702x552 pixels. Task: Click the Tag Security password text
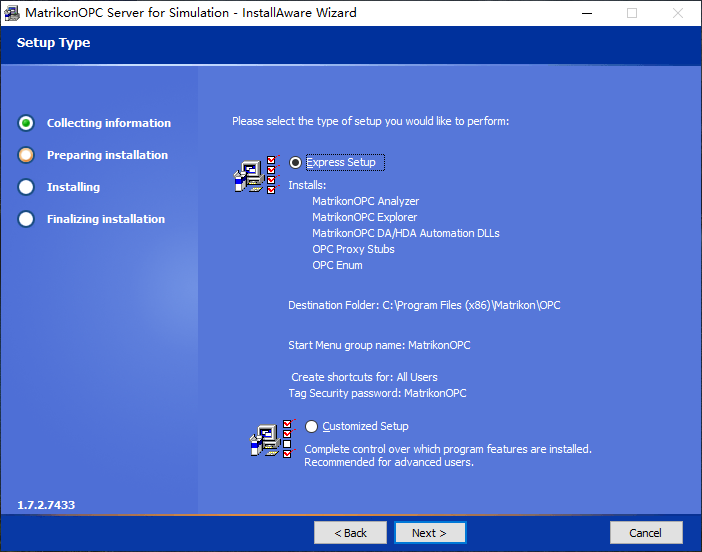point(377,393)
